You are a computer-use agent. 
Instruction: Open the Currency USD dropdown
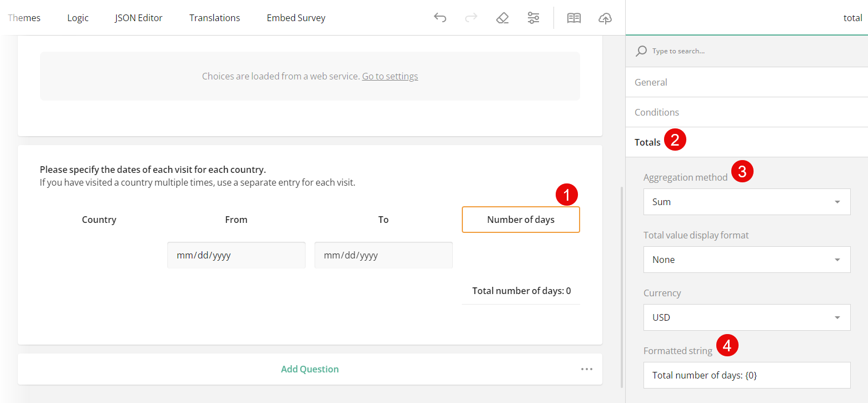pos(746,317)
